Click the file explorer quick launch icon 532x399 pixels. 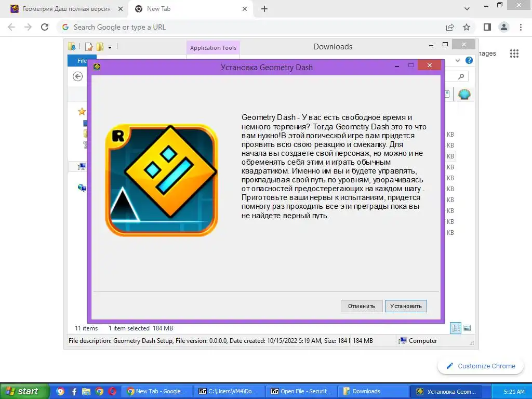(86, 391)
